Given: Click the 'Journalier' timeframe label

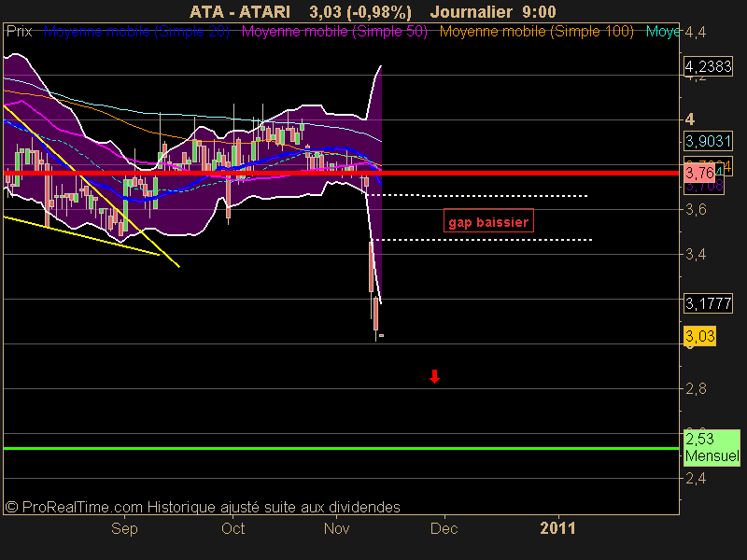Looking at the screenshot, I should pyautogui.click(x=472, y=12).
